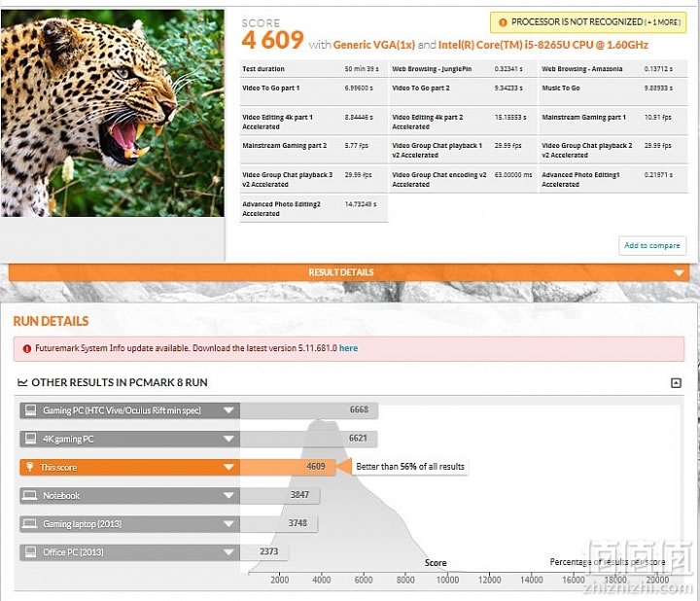The image size is (700, 601).
Task: Click the 'Mainstream Gaming part 1' cell
Action: (x=613, y=122)
